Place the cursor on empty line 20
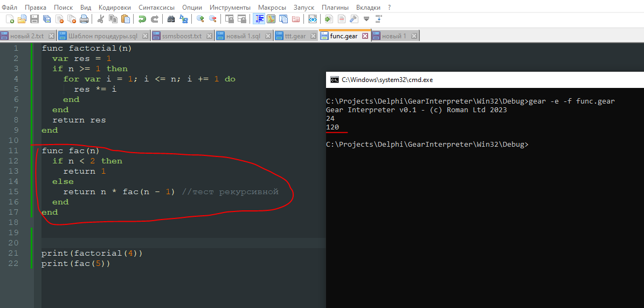644x308 pixels. tap(162, 243)
